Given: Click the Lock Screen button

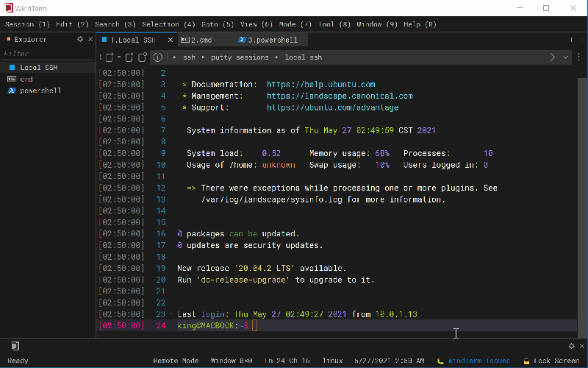Looking at the screenshot, I should coord(551,361).
